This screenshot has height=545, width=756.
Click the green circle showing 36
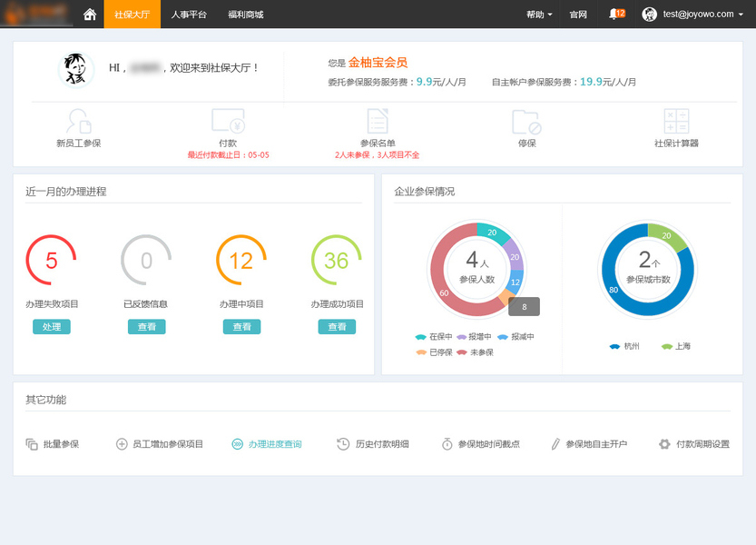click(x=336, y=260)
